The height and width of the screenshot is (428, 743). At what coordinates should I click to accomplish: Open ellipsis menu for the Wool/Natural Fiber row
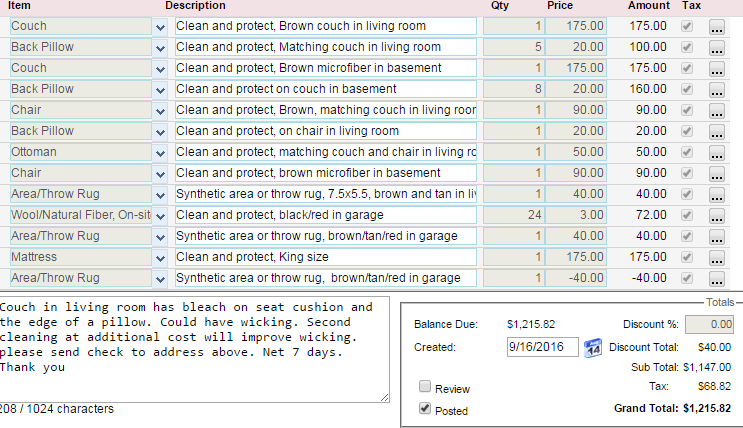point(716,215)
